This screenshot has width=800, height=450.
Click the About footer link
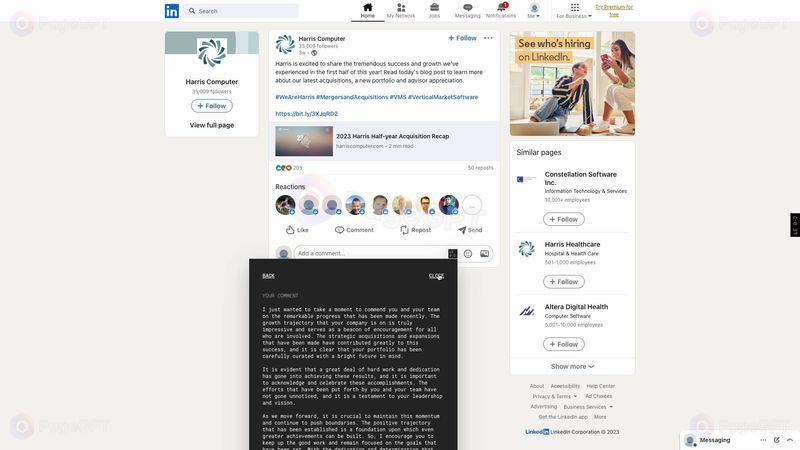click(537, 386)
